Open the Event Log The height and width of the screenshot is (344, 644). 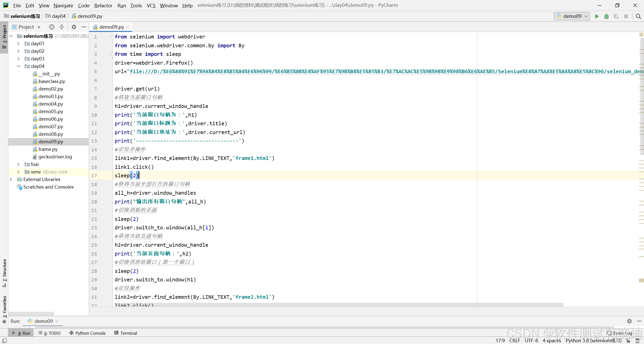point(620,333)
